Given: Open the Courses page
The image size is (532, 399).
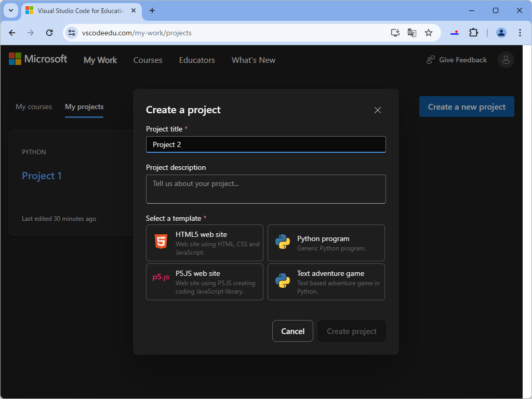Looking at the screenshot, I should (148, 60).
